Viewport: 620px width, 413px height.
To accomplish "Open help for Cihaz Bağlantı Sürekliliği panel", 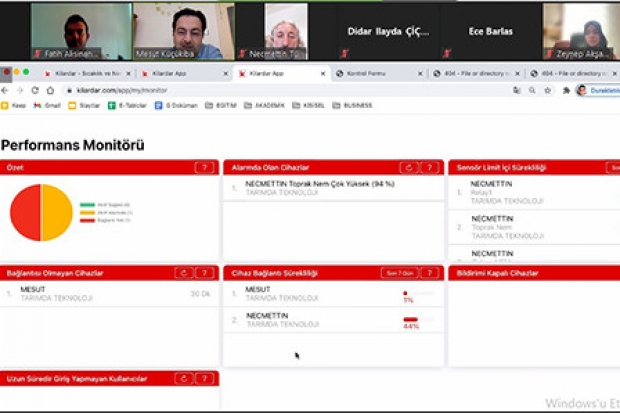I will point(429,273).
